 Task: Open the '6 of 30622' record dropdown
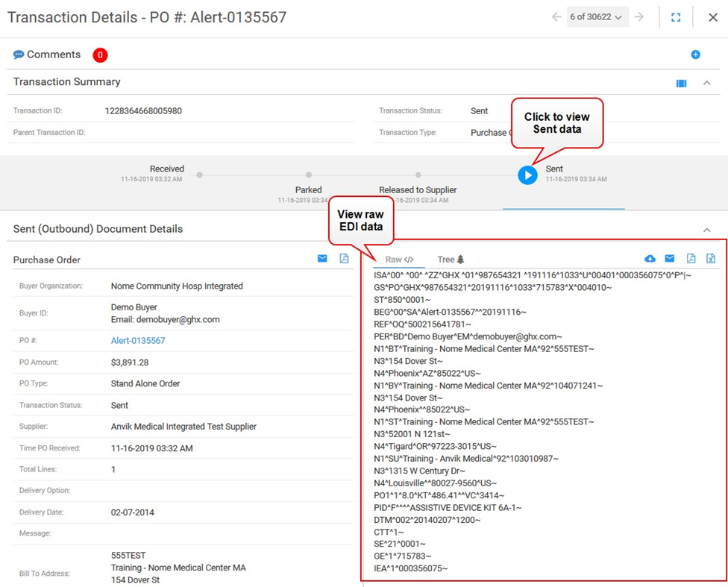coord(596,17)
